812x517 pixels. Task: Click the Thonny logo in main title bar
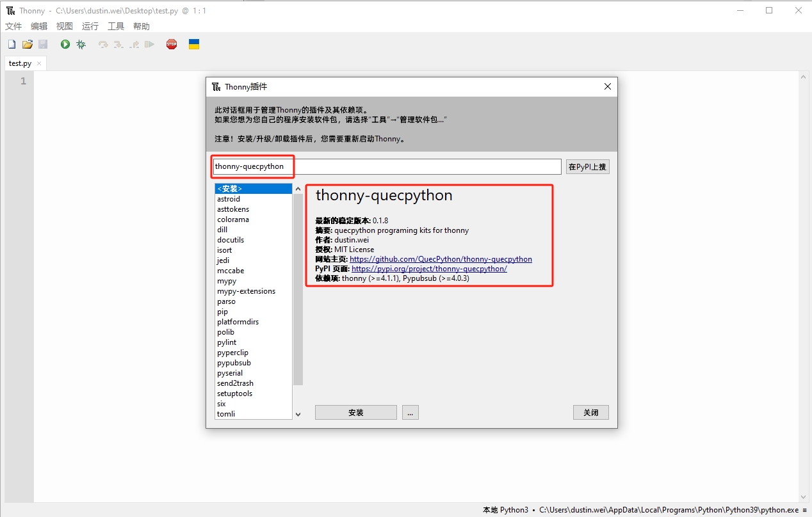tap(10, 10)
